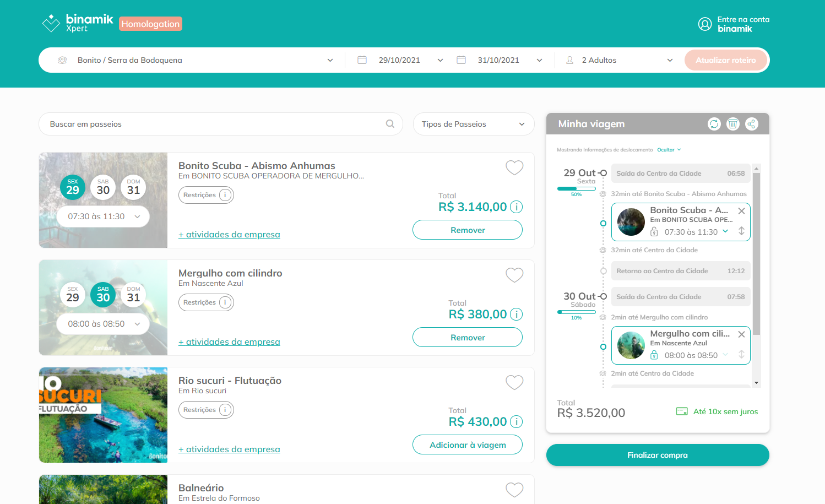Select SEX 29 on Bonito Scuba card

(x=73, y=187)
